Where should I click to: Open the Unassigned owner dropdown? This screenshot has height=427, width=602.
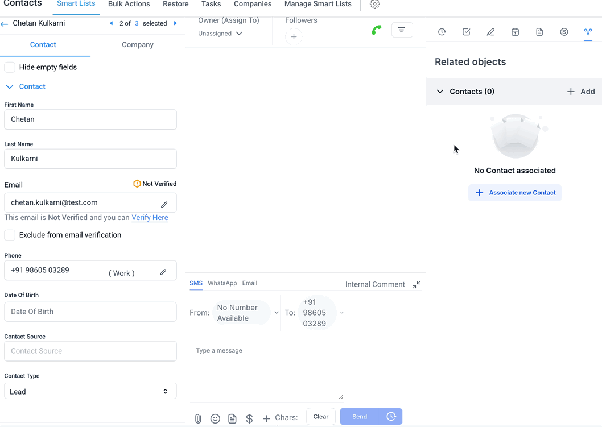tap(220, 33)
